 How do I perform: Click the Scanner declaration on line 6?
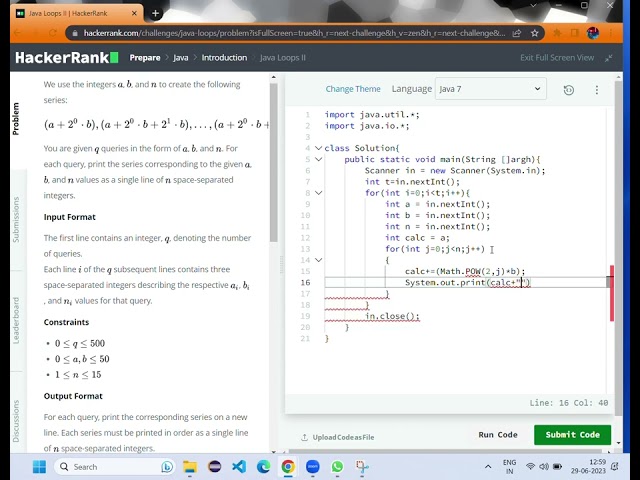pyautogui.click(x=455, y=171)
